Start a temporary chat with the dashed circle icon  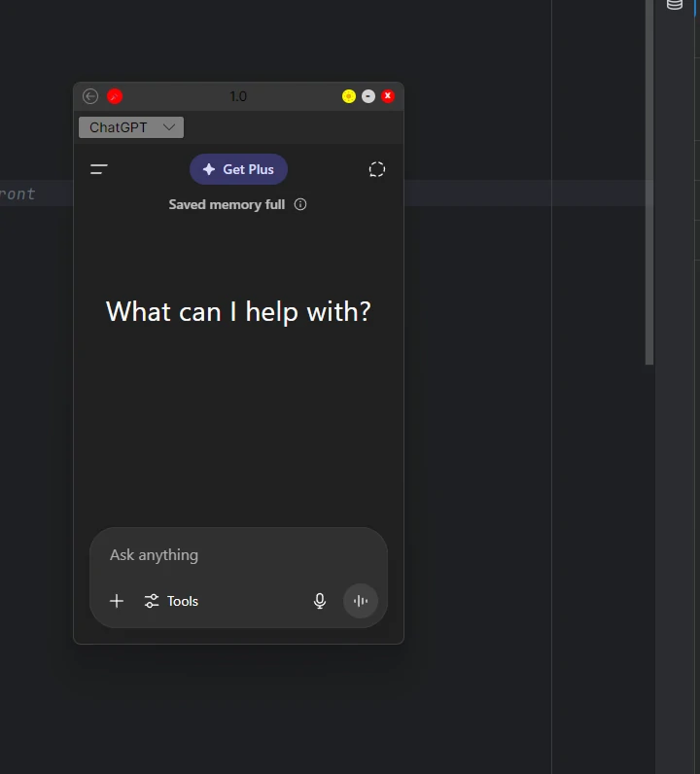click(376, 169)
